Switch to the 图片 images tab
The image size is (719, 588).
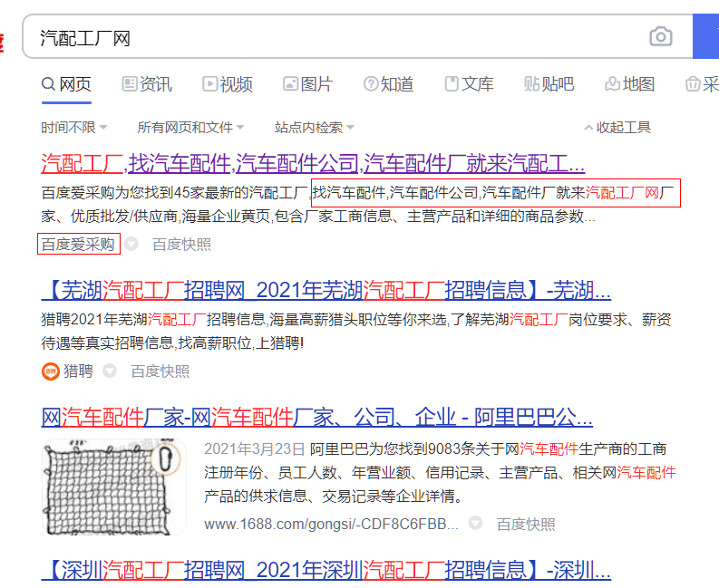tap(307, 84)
